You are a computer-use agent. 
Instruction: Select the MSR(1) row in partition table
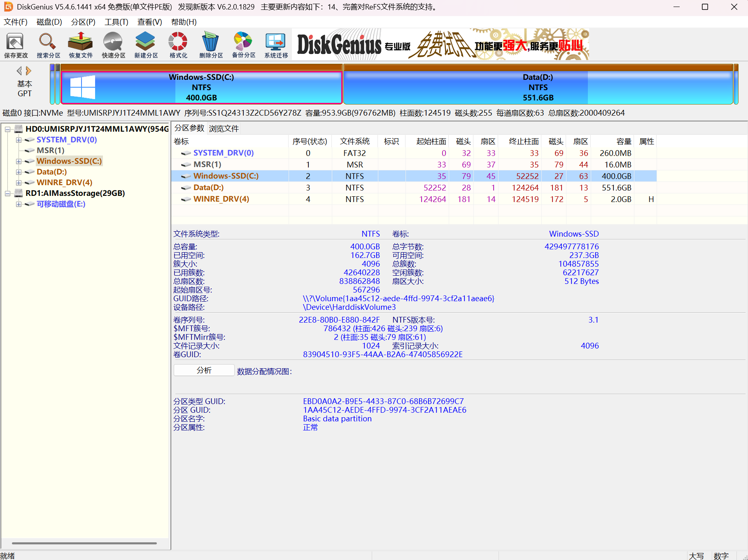point(414,165)
